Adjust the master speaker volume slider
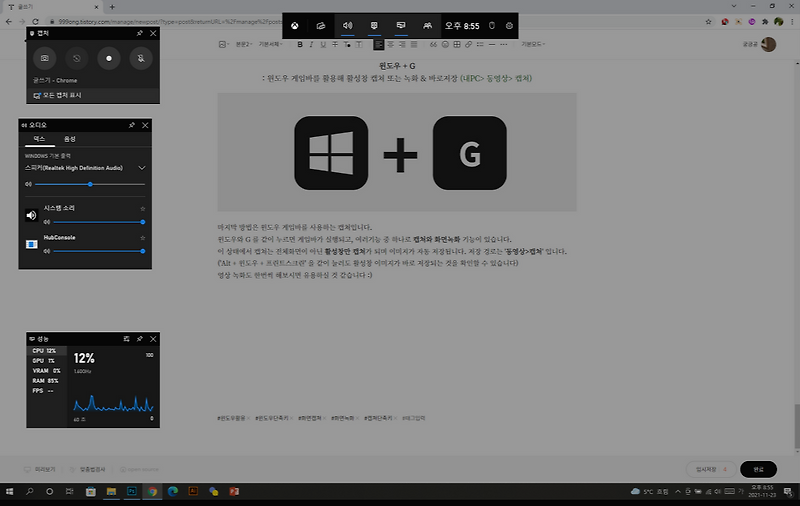The image size is (800, 506). coord(90,184)
